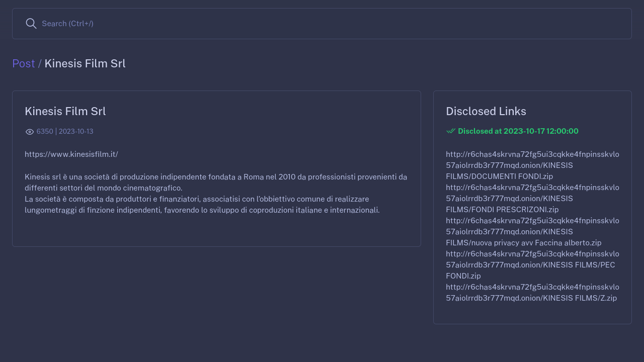This screenshot has height=362, width=644.
Task: Click the green double-check disclosed icon
Action: click(451, 131)
